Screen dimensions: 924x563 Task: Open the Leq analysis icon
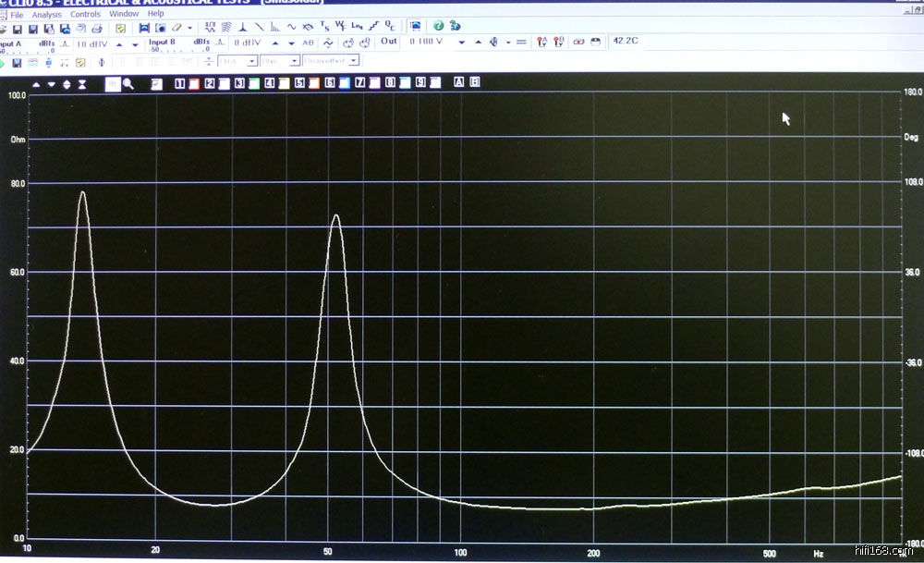[x=358, y=28]
